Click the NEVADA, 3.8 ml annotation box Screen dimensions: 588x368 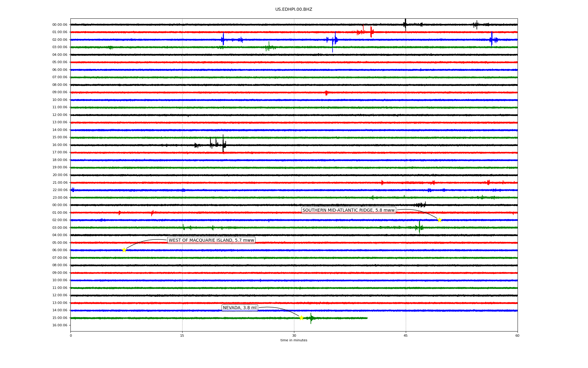(x=240, y=308)
